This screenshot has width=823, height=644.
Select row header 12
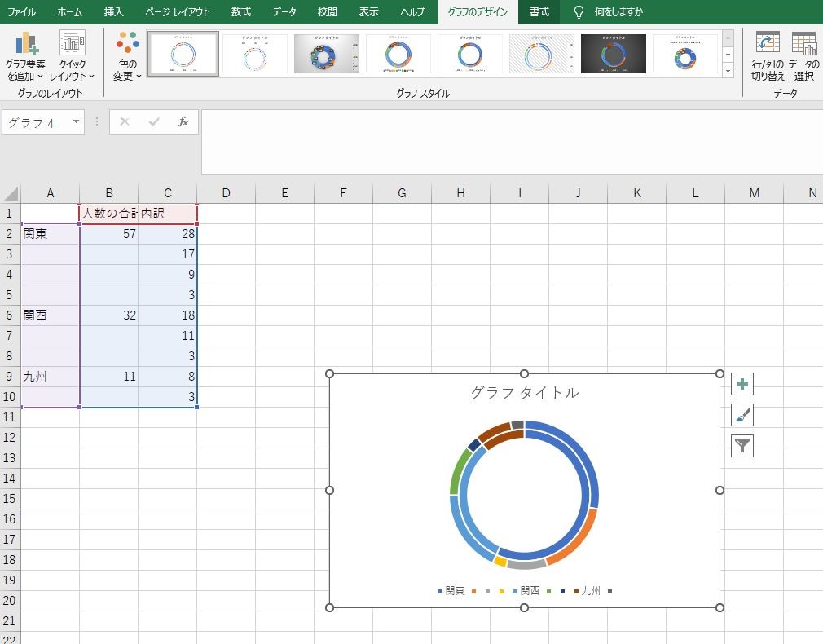[x=10, y=438]
